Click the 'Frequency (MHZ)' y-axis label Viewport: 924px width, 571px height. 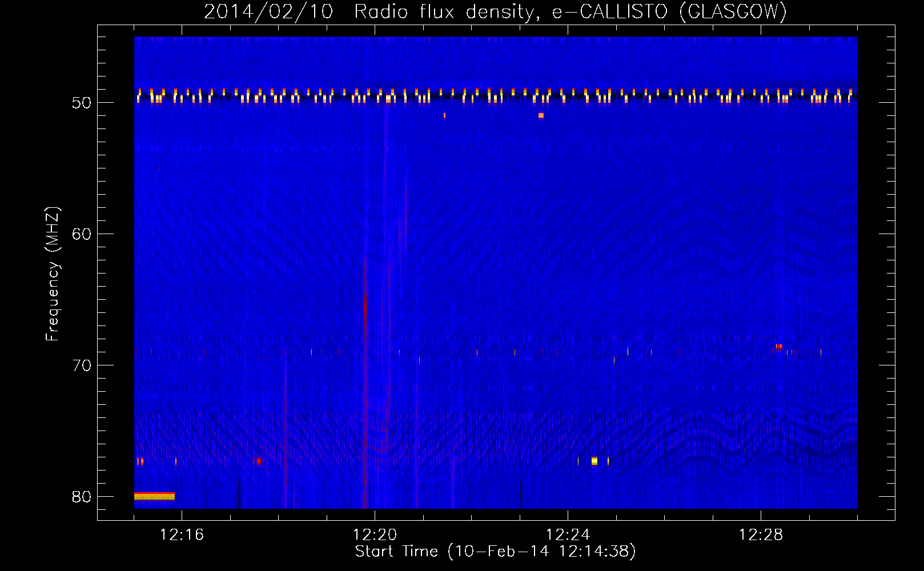tap(52, 274)
